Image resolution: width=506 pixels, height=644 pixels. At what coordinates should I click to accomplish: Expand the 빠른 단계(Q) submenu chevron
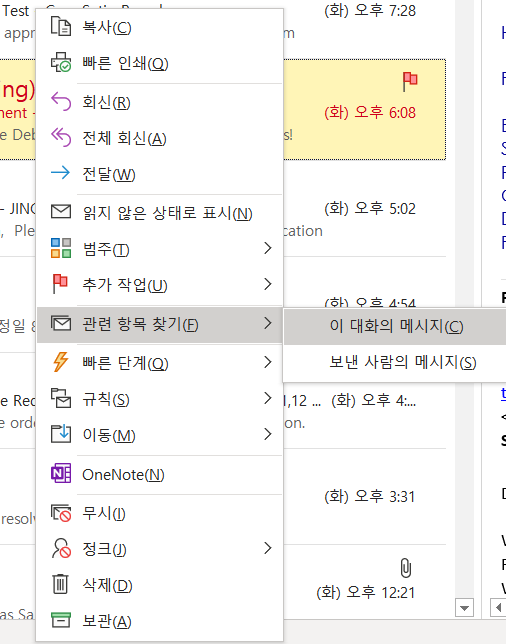click(268, 362)
